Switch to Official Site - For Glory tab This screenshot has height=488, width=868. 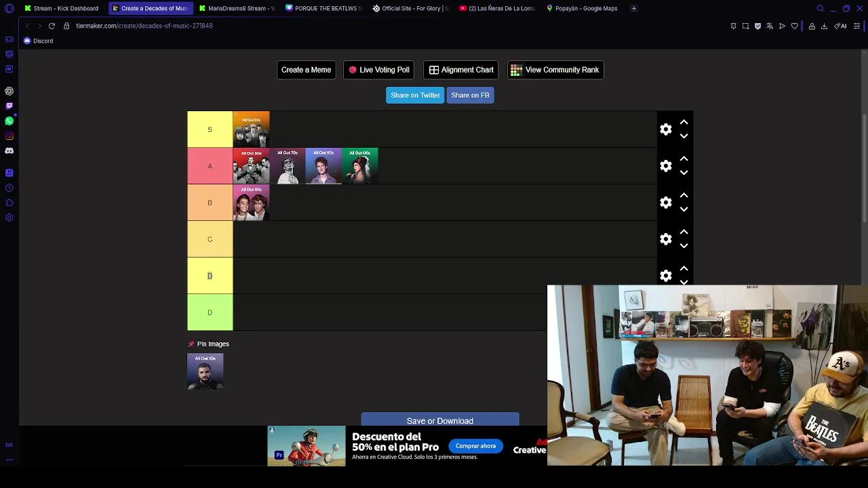coord(410,8)
